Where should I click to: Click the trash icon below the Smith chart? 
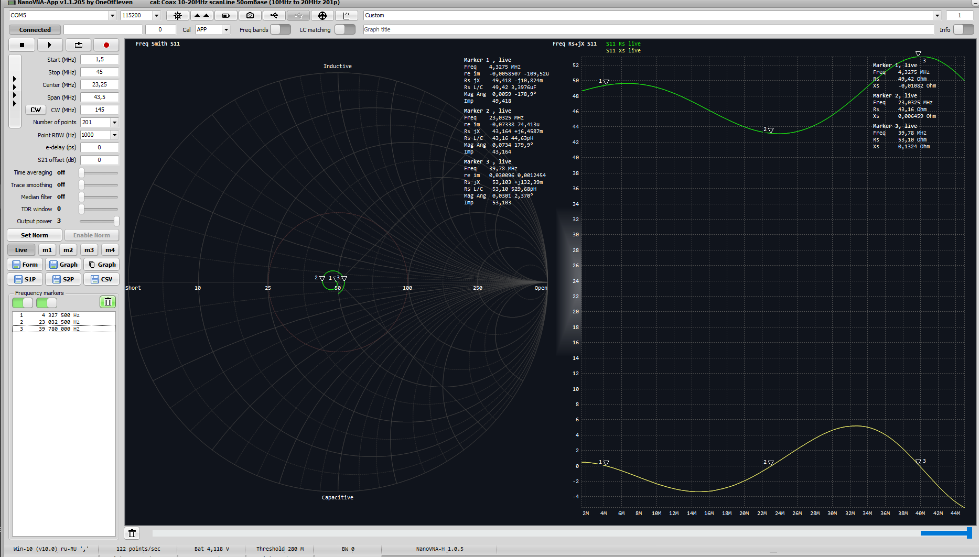[132, 533]
